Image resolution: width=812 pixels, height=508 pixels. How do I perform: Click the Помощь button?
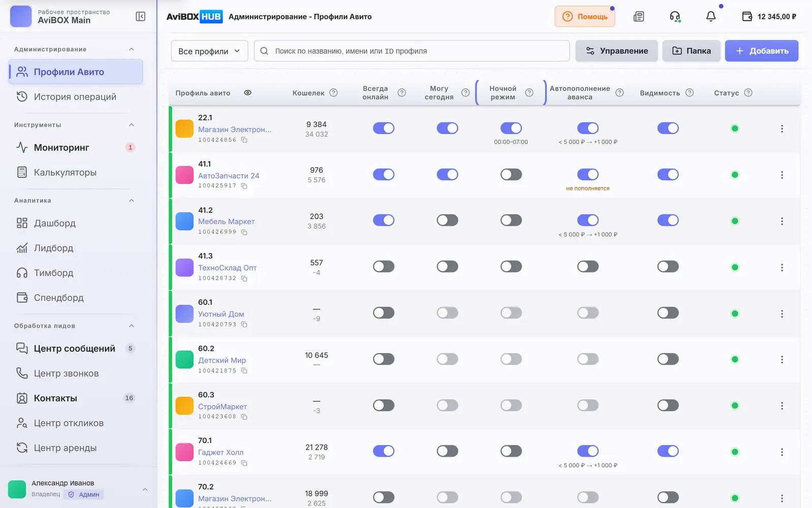pyautogui.click(x=584, y=17)
